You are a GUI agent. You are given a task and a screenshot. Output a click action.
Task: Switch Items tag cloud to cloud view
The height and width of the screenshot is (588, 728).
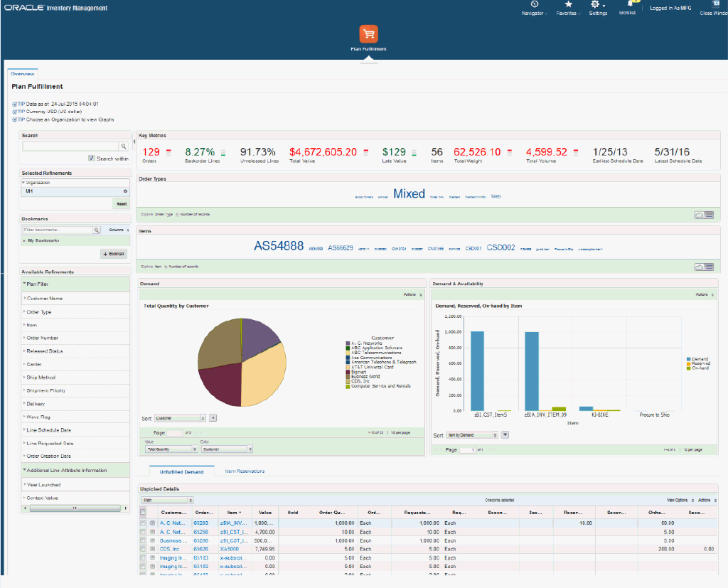tap(699, 267)
